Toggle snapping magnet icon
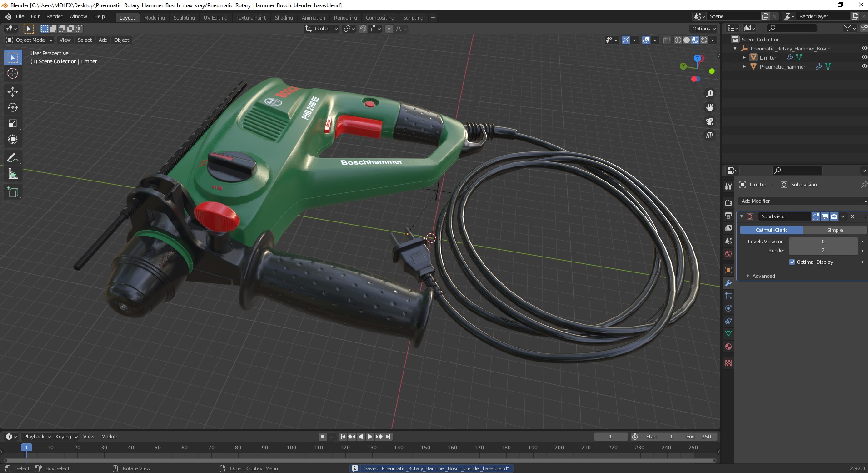This screenshot has height=473, width=868. (363, 29)
